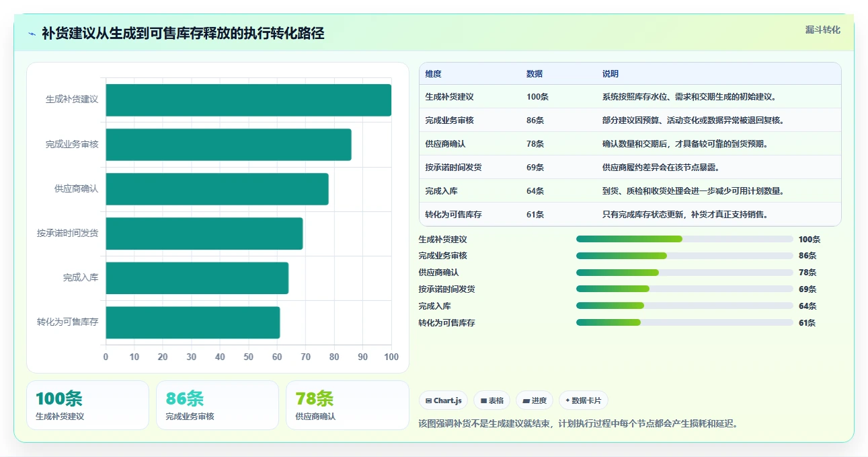Click description 供应商履约差异会在该节点暴露

(662, 168)
